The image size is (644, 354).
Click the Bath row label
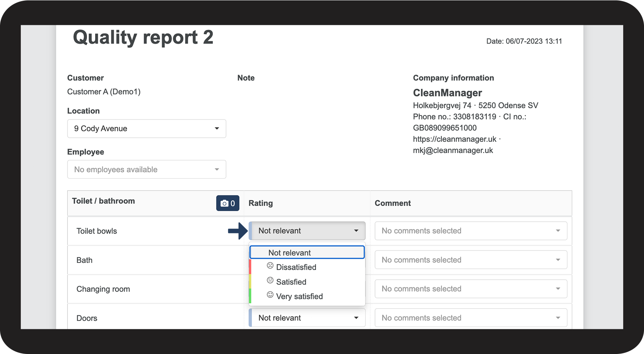85,260
